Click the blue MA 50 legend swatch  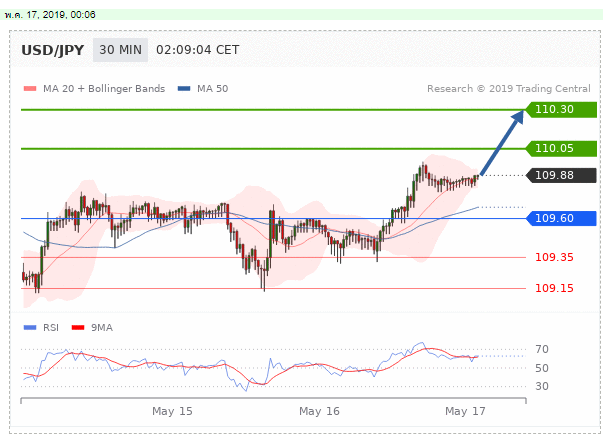click(184, 89)
